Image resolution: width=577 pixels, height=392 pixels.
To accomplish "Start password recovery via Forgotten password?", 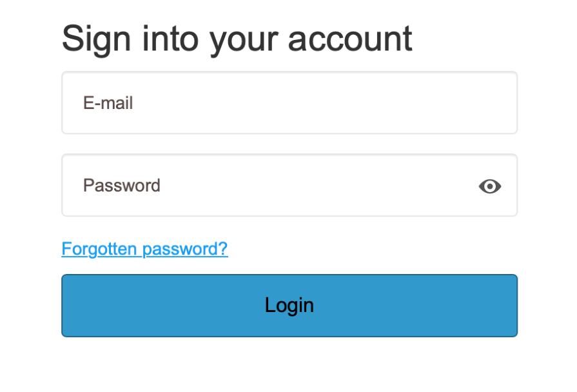I will pos(144,249).
